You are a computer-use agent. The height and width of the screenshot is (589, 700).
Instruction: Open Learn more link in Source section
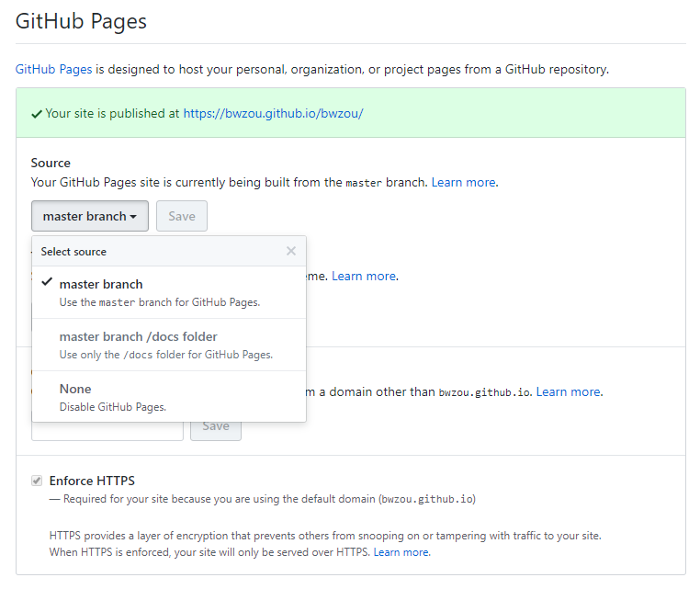[x=463, y=182]
